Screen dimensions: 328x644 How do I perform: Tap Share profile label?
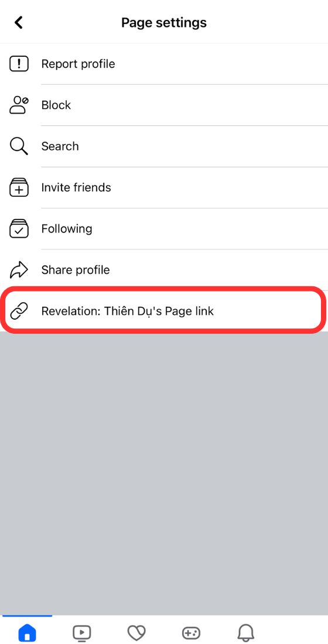click(x=76, y=270)
